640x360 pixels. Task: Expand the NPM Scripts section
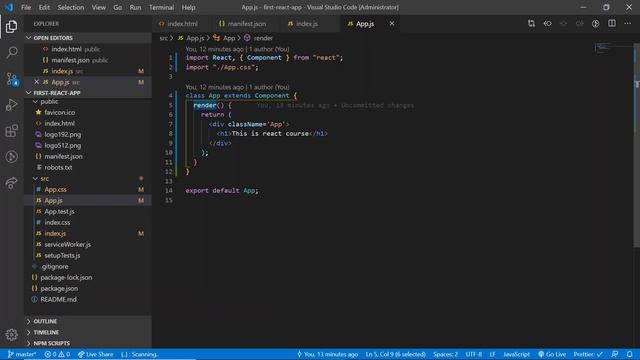point(88,343)
